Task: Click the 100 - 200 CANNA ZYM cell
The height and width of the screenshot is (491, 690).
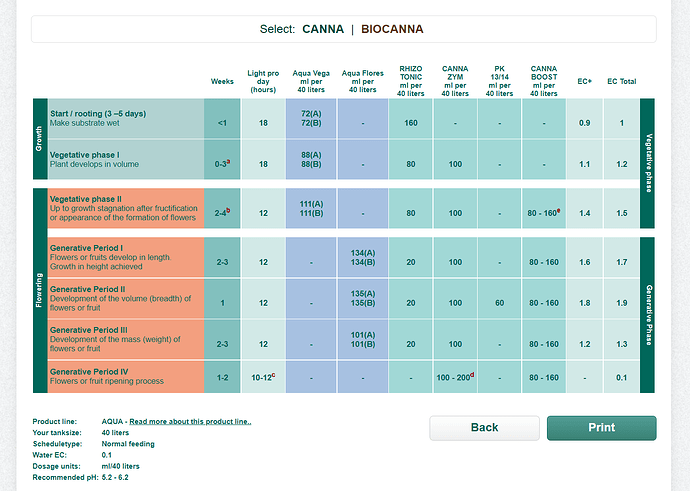Action: (455, 377)
